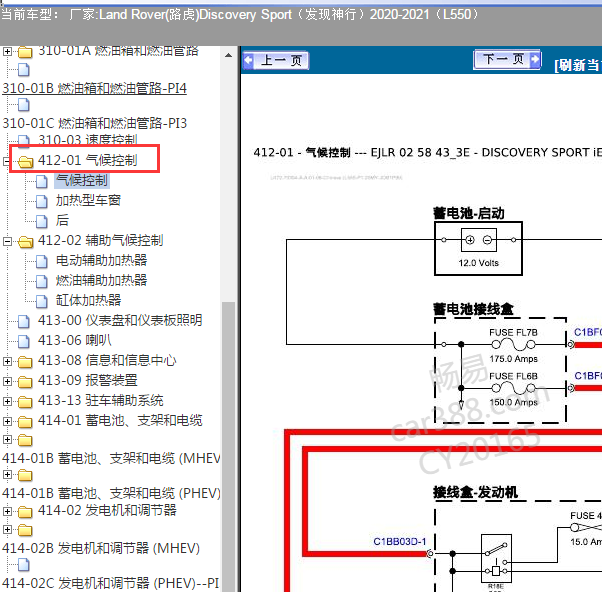
Task: Click page icon beside 缸体加热器
Action: [42, 301]
